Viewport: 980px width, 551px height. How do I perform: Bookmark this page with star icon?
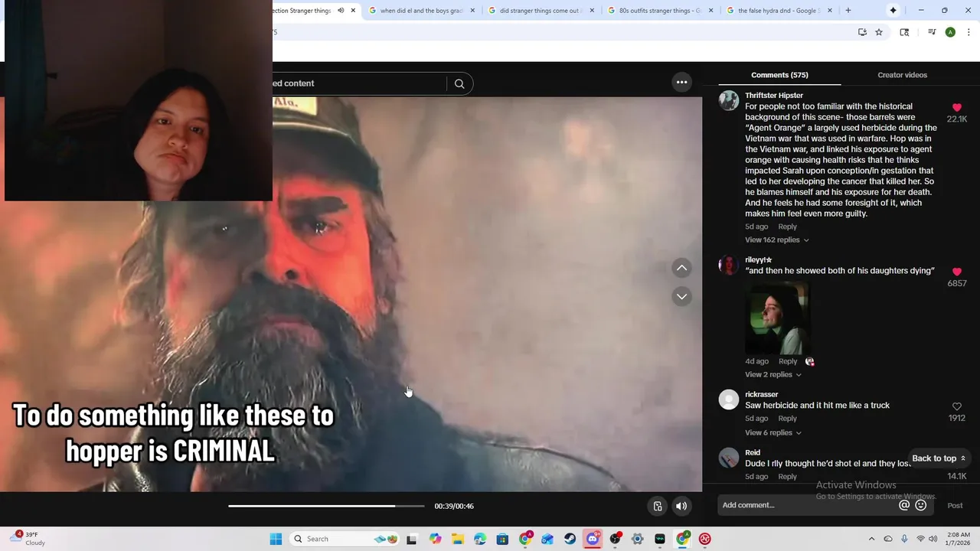pos(879,32)
